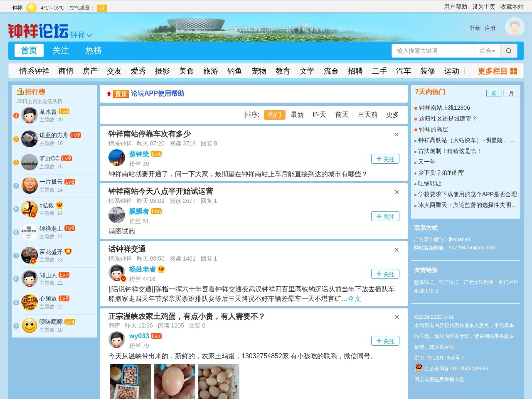Select 最新 sorting instead of 热门
The image size is (532, 399).
point(297,115)
